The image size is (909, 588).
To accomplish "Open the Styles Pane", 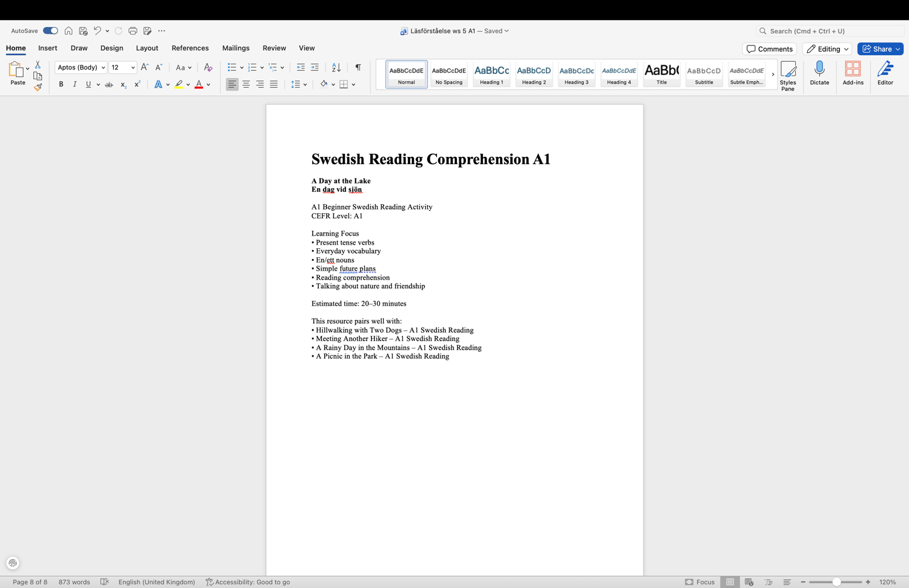I will click(788, 76).
